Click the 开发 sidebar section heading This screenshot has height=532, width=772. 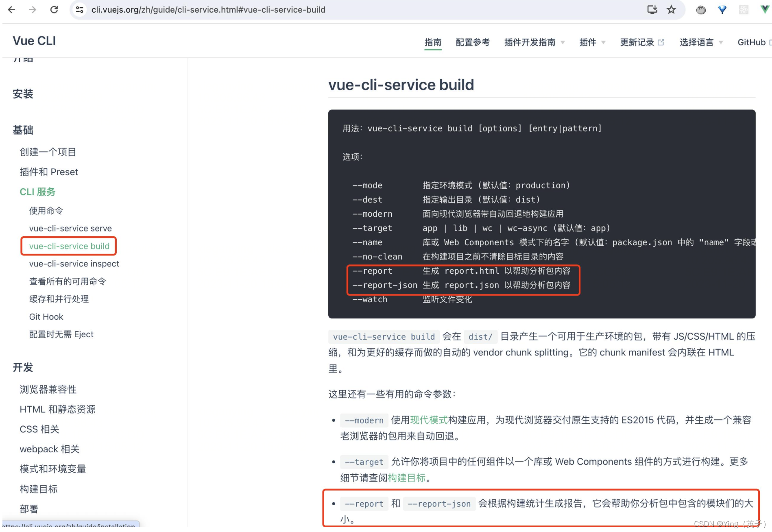(x=23, y=368)
